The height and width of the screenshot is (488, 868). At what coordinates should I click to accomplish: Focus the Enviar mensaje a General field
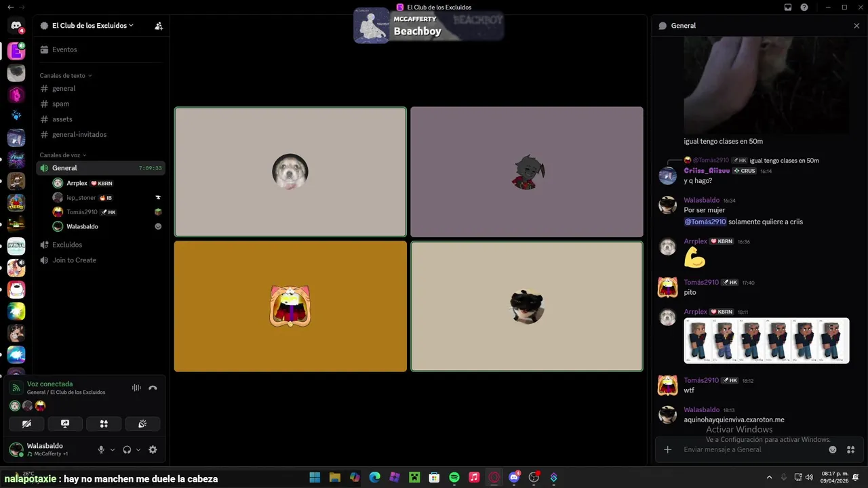(x=753, y=449)
